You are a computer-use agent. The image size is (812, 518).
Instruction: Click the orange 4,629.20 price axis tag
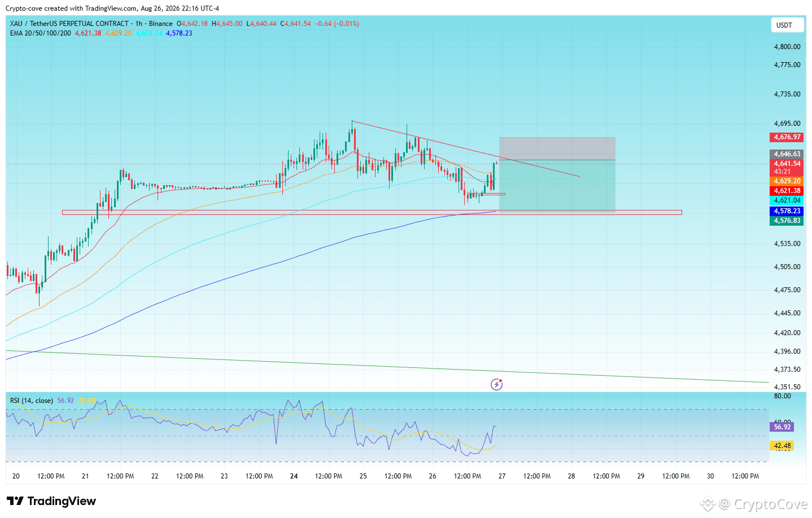[x=787, y=181]
